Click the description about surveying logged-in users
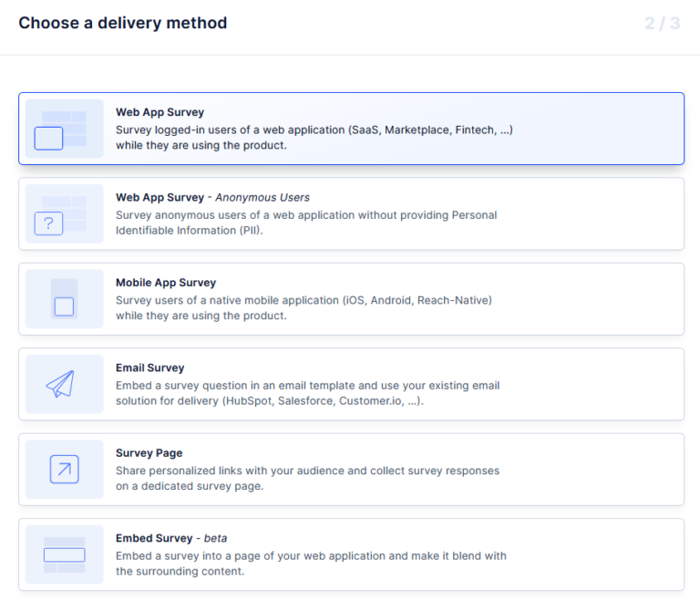The height and width of the screenshot is (611, 700). tap(314, 138)
